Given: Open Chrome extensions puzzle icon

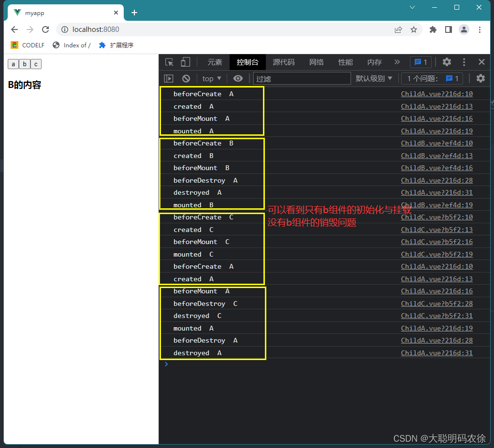Looking at the screenshot, I should (433, 29).
